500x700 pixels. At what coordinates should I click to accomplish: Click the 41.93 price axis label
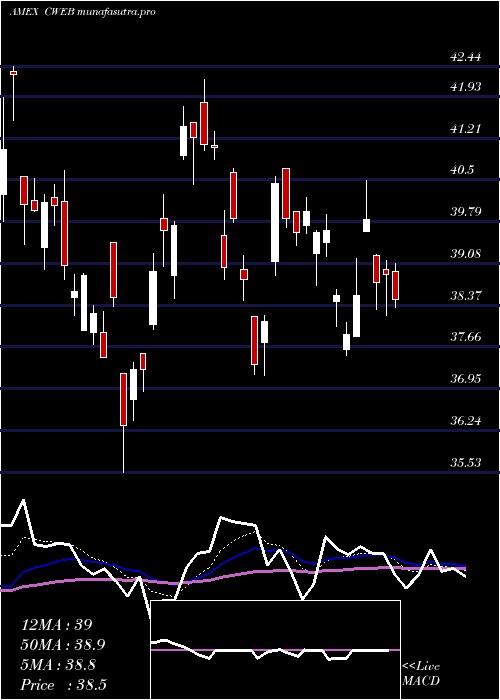467,87
